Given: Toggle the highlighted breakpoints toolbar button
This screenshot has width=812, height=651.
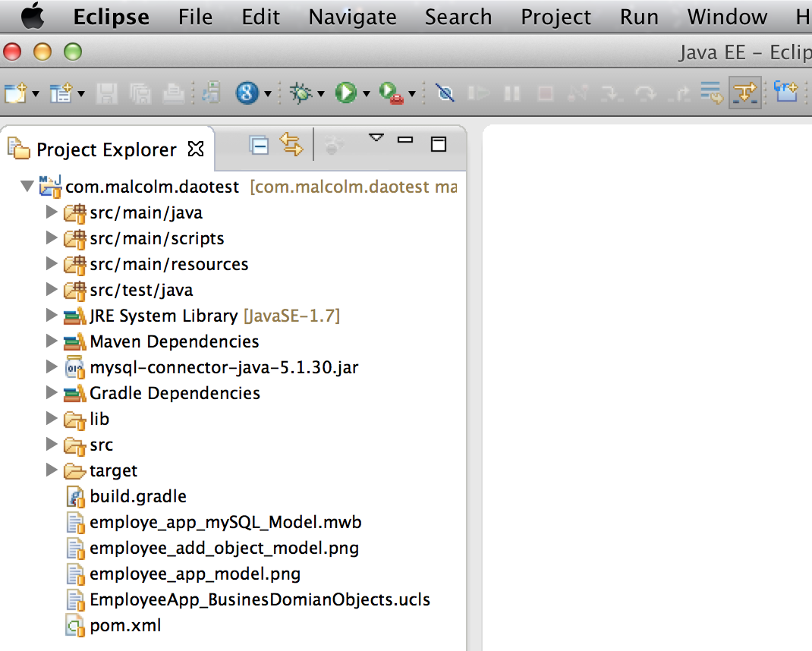Looking at the screenshot, I should [744, 93].
